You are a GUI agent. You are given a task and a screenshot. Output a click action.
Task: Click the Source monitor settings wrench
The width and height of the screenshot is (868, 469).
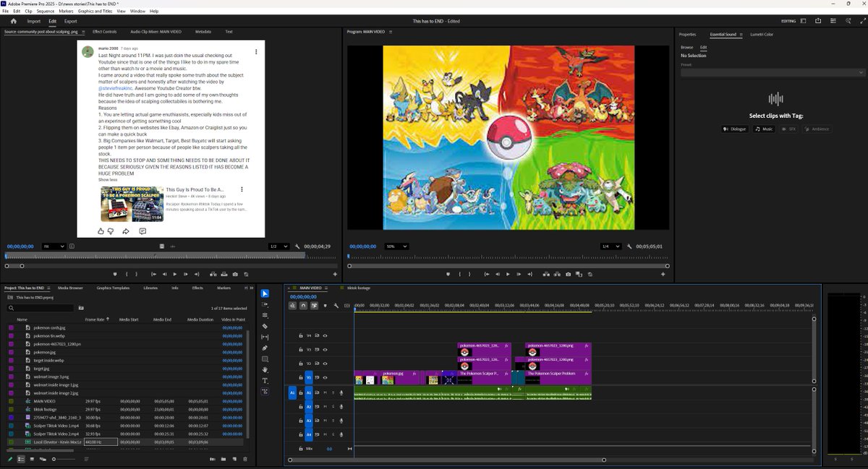coord(298,246)
